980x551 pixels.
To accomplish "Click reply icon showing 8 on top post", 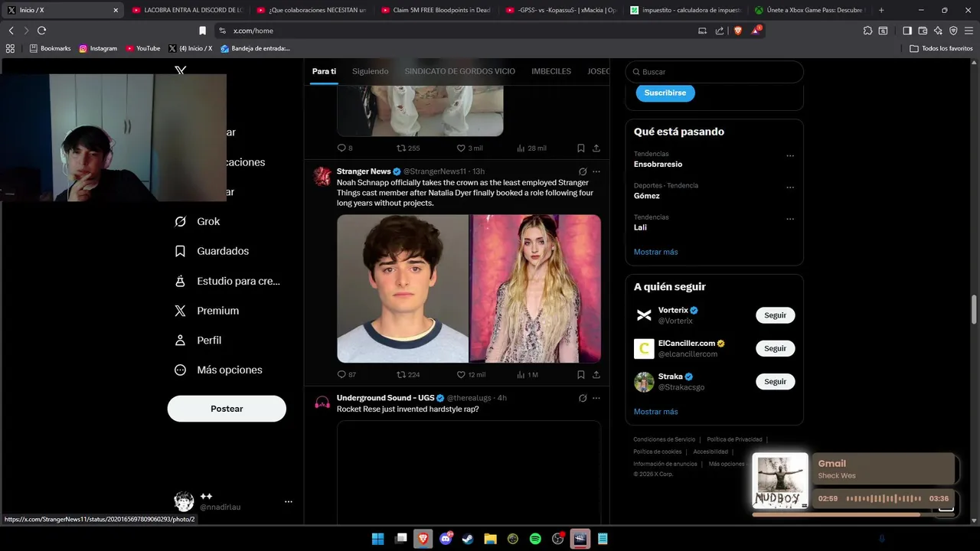I will 341,148.
